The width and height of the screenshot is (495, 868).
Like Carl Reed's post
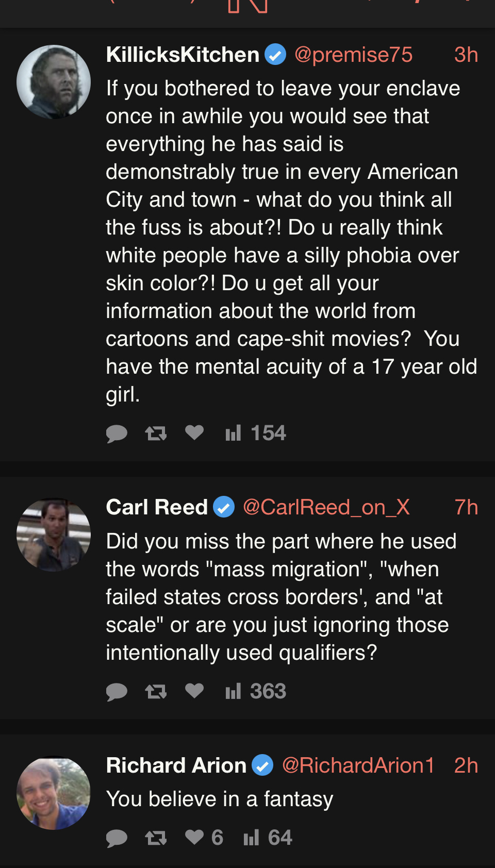pyautogui.click(x=194, y=691)
